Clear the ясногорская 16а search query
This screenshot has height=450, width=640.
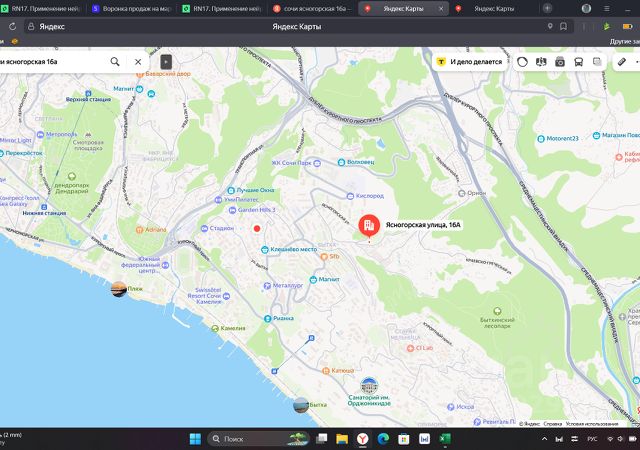click(x=138, y=62)
